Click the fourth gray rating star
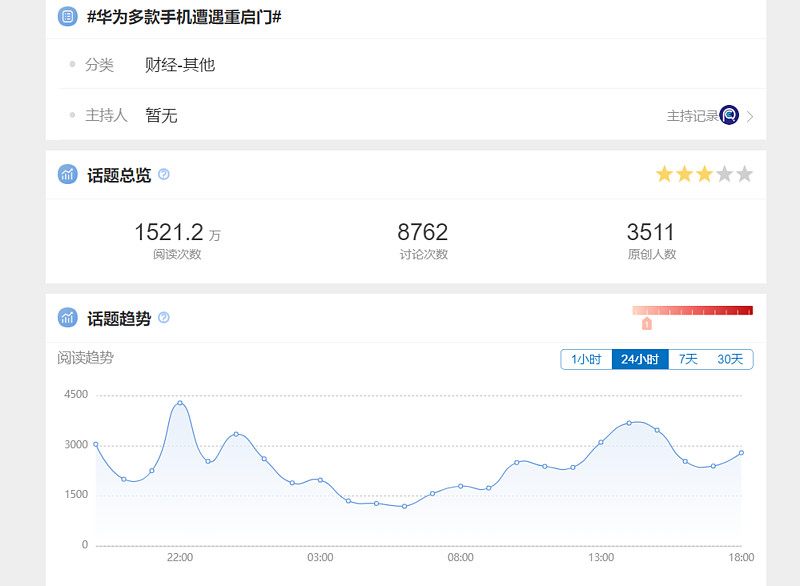Viewport: 800px width, 586px height. coord(724,174)
